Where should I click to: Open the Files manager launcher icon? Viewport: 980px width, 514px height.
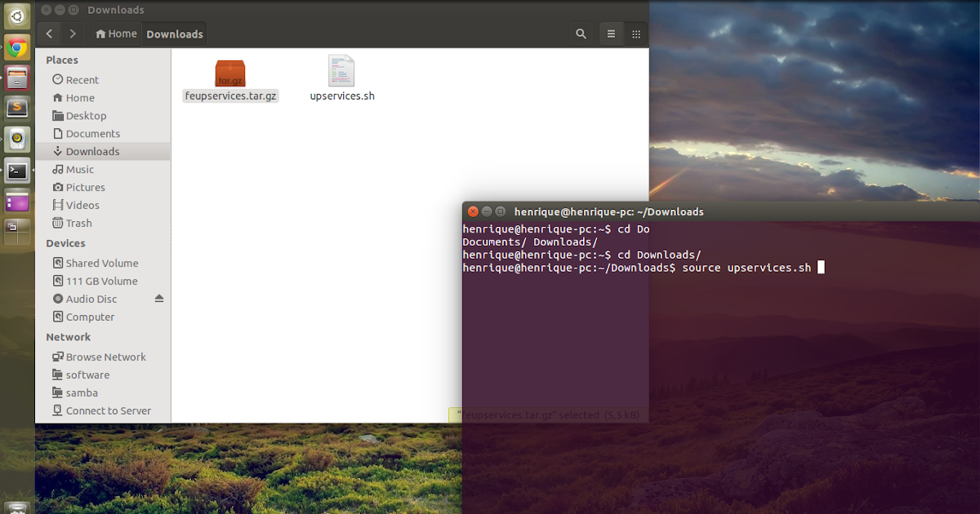tap(17, 78)
